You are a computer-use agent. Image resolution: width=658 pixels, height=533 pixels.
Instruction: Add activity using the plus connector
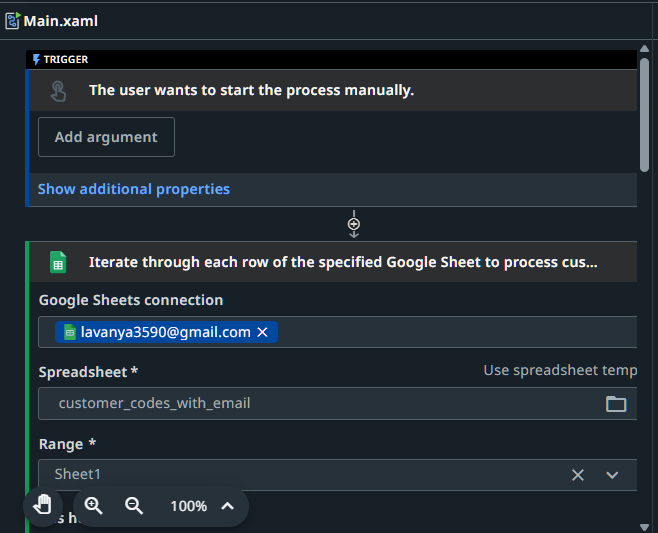click(354, 224)
